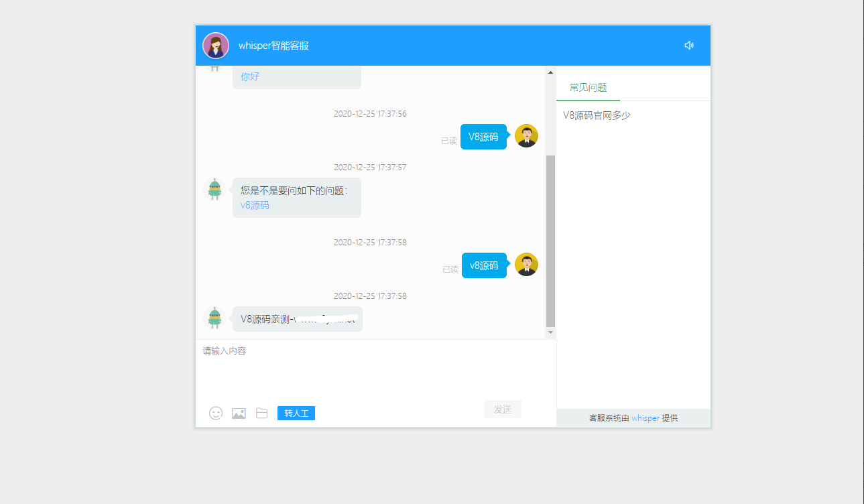Click the 转人工 button to reach human agent
Screen dimensions: 864x504
[x=296, y=413]
